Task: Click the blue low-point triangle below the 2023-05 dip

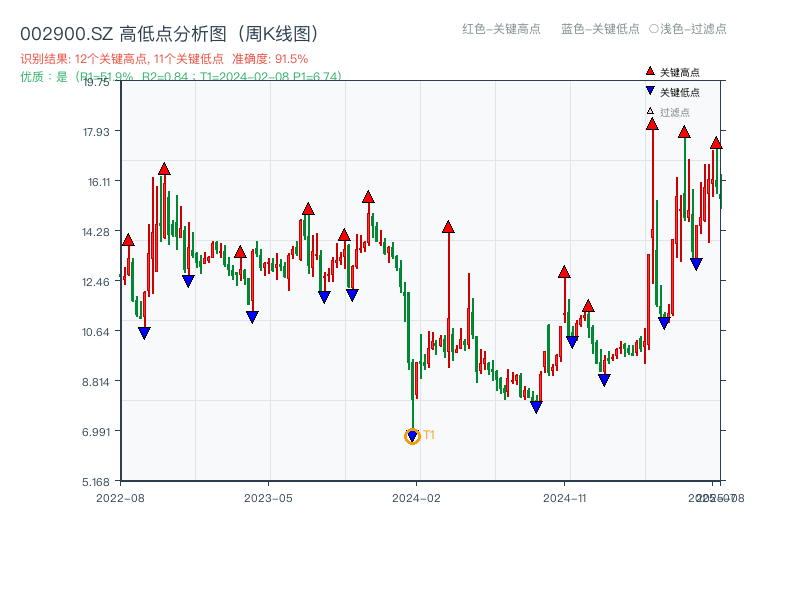Action: click(250, 315)
